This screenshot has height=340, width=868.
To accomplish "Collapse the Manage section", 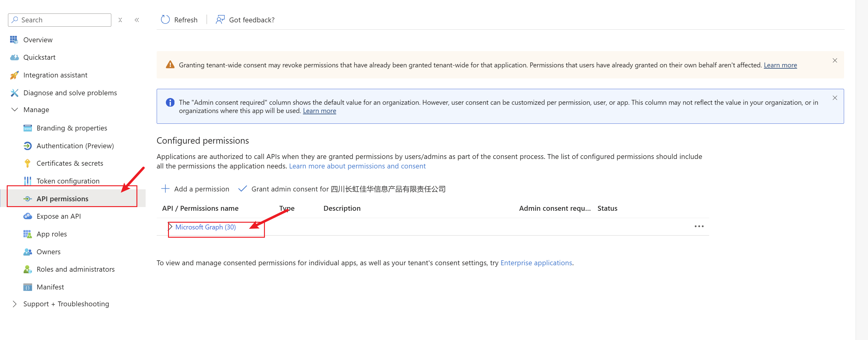I will pyautogui.click(x=14, y=110).
